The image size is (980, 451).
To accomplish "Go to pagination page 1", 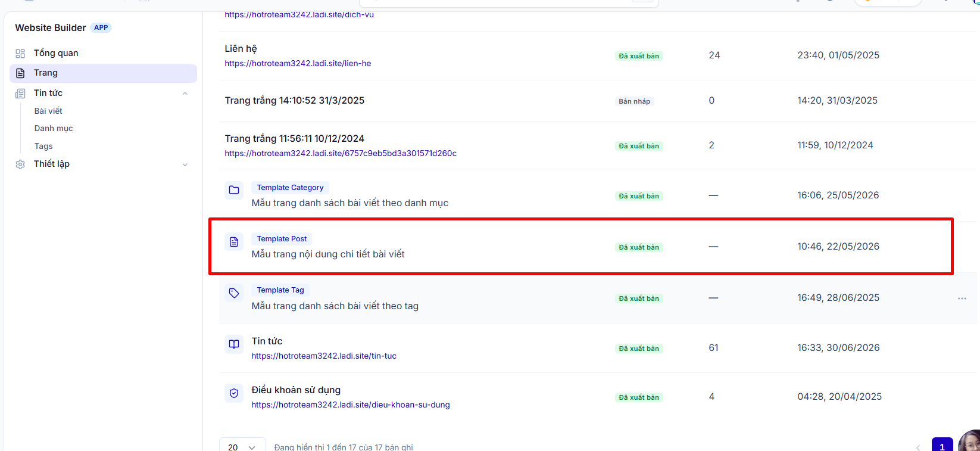I will [942, 446].
